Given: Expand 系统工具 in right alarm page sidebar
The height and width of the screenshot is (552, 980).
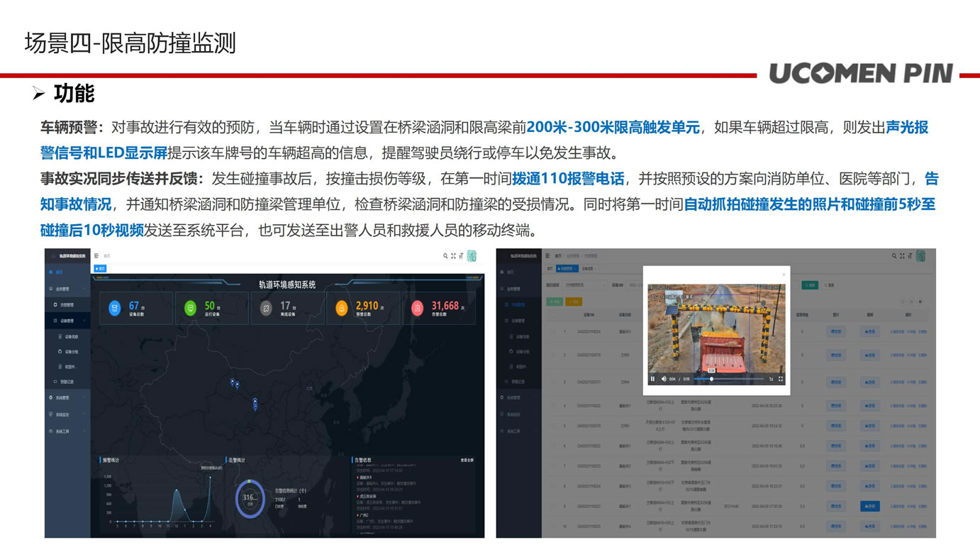Looking at the screenshot, I should tap(518, 431).
